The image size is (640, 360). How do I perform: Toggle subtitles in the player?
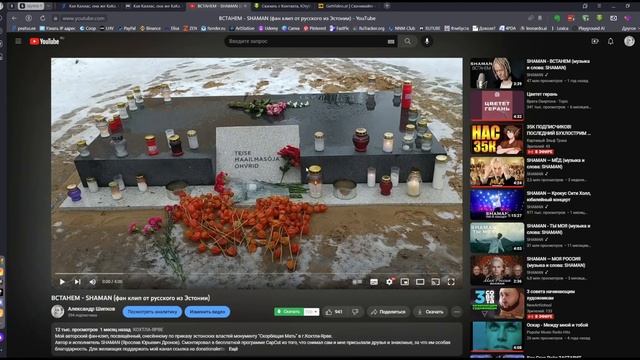(x=373, y=282)
